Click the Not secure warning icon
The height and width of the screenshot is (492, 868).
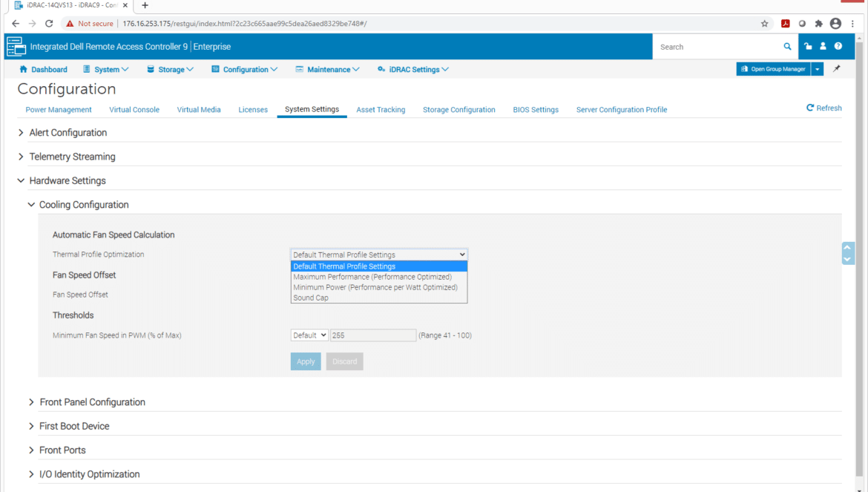70,24
